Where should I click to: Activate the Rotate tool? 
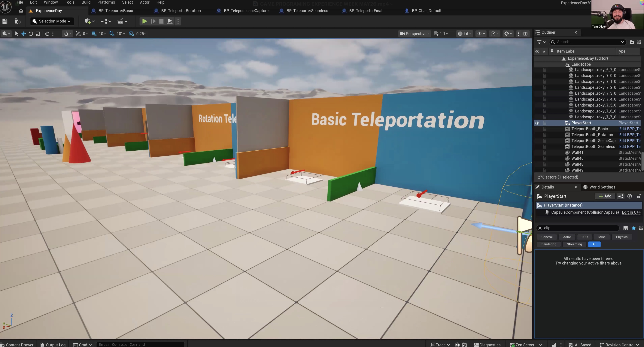[x=31, y=34]
